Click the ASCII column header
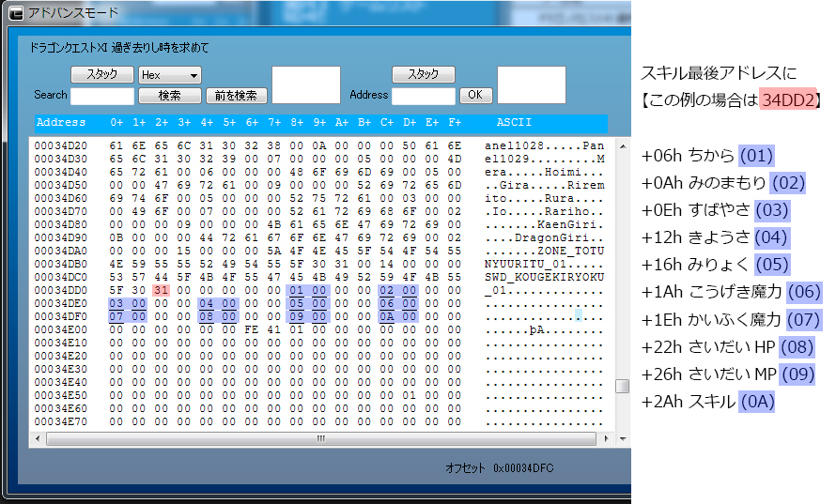This screenshot has height=504, width=836. coord(514,123)
